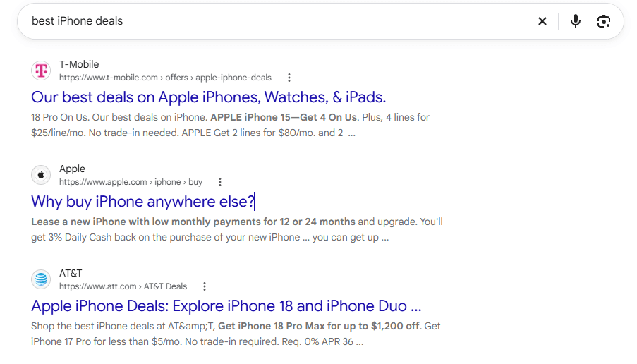Click the Apple site name text
The image size is (637, 364).
(x=73, y=169)
